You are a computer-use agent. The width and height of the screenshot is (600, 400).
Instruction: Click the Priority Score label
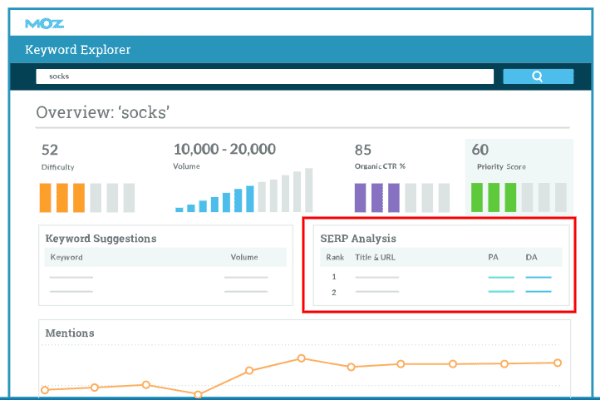(x=501, y=167)
